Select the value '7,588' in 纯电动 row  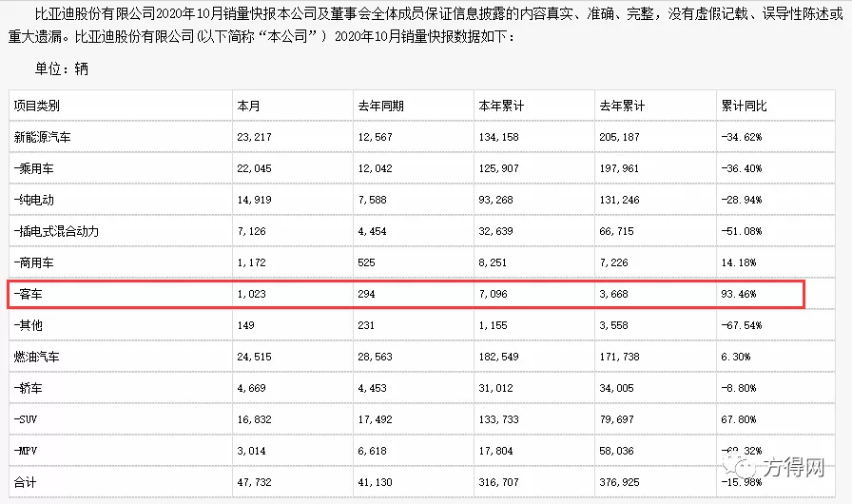[372, 200]
